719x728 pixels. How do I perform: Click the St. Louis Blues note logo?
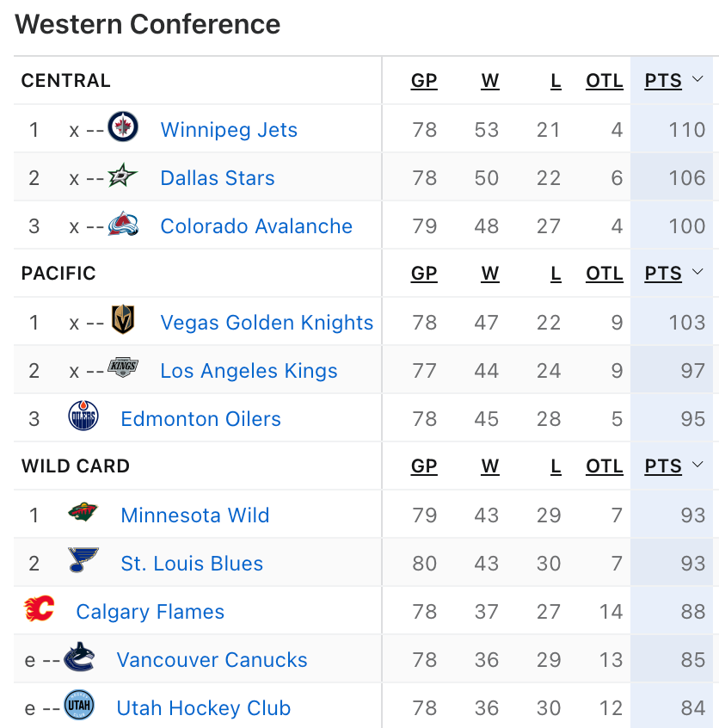pos(83,560)
